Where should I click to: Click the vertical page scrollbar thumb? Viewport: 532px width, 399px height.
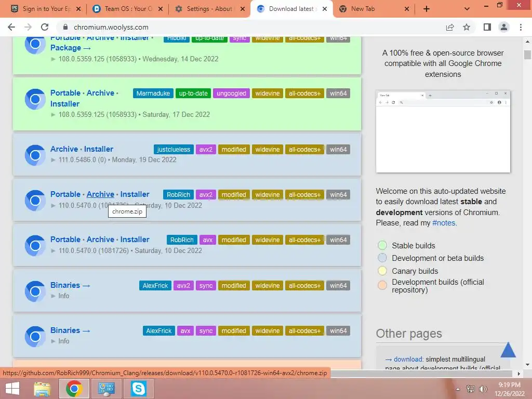pyautogui.click(x=527, y=54)
